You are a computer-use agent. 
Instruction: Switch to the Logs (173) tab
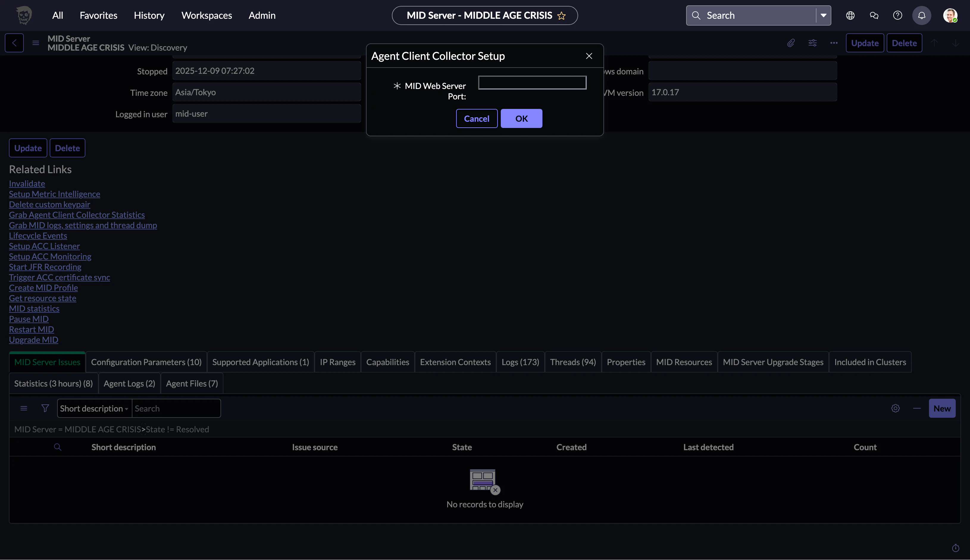pos(520,362)
